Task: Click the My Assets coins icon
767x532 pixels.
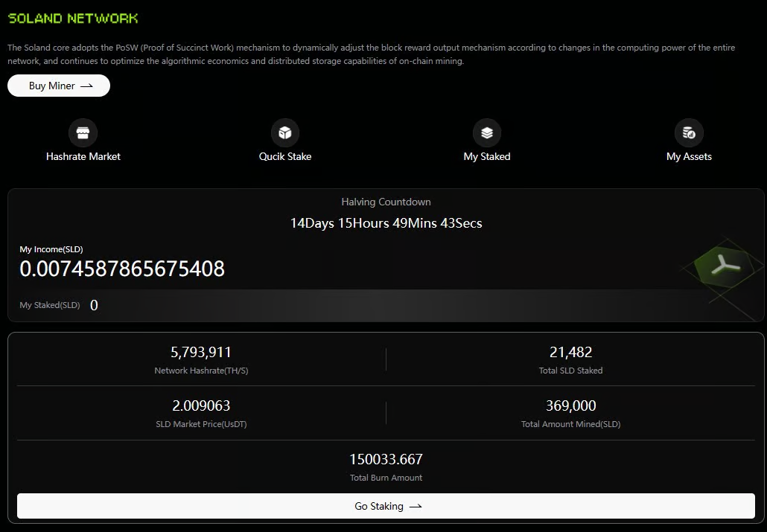Action: click(689, 133)
